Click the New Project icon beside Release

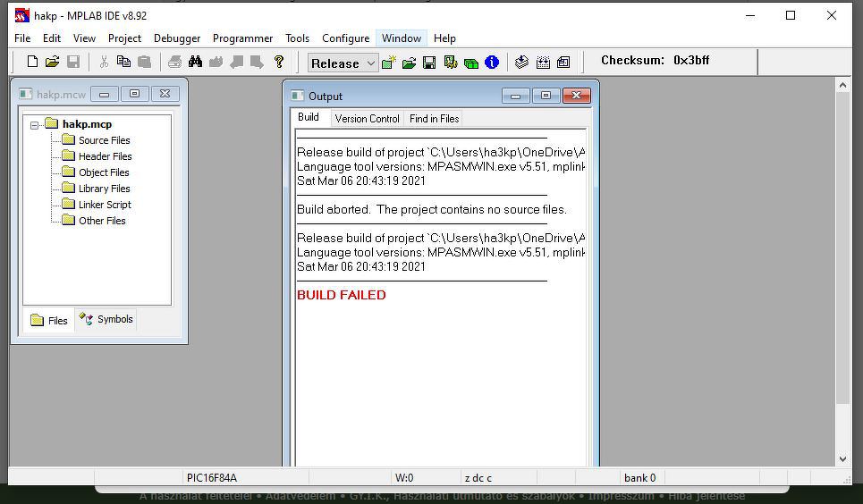(388, 63)
